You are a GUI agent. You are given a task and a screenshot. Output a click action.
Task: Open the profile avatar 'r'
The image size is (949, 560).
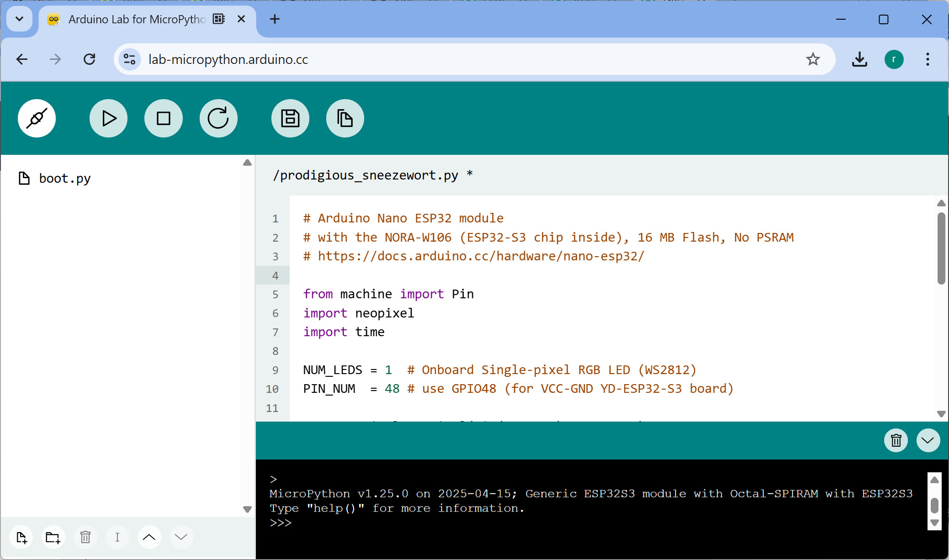(x=894, y=59)
